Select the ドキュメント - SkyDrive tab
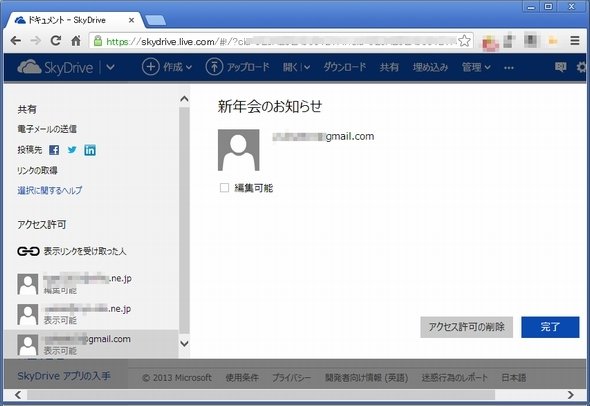Image resolution: width=590 pixels, height=406 pixels. (x=75, y=20)
